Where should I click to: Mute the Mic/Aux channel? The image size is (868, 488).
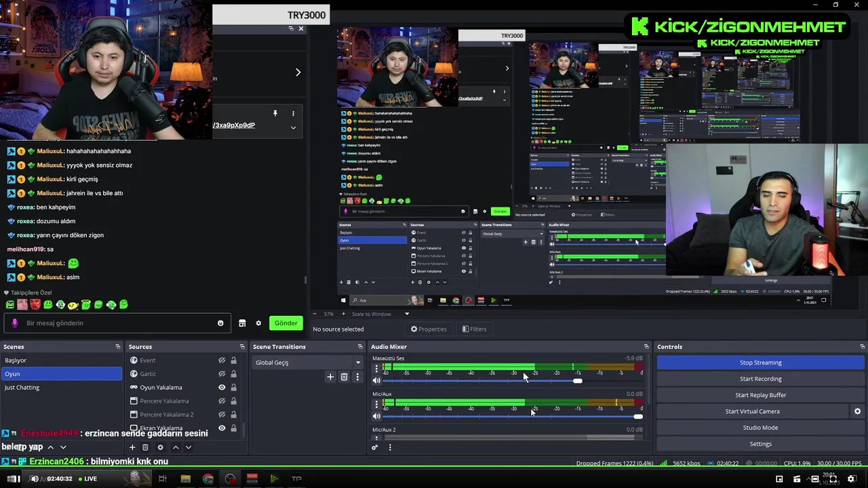[376, 416]
